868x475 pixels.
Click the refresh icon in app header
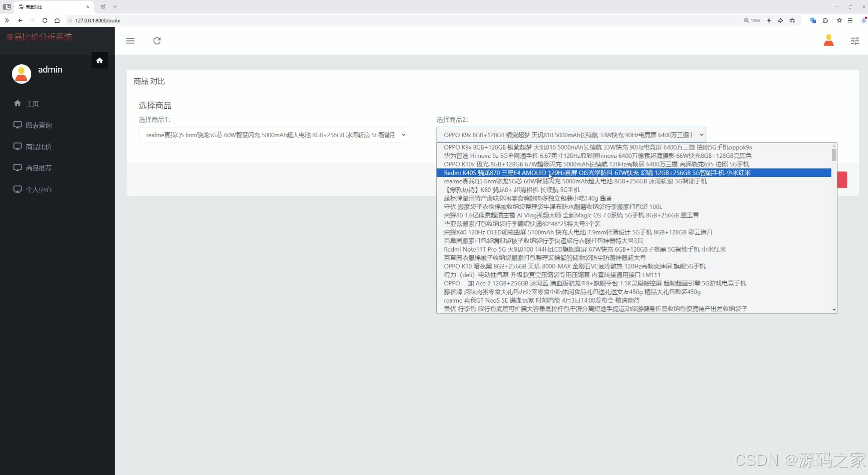coord(157,41)
